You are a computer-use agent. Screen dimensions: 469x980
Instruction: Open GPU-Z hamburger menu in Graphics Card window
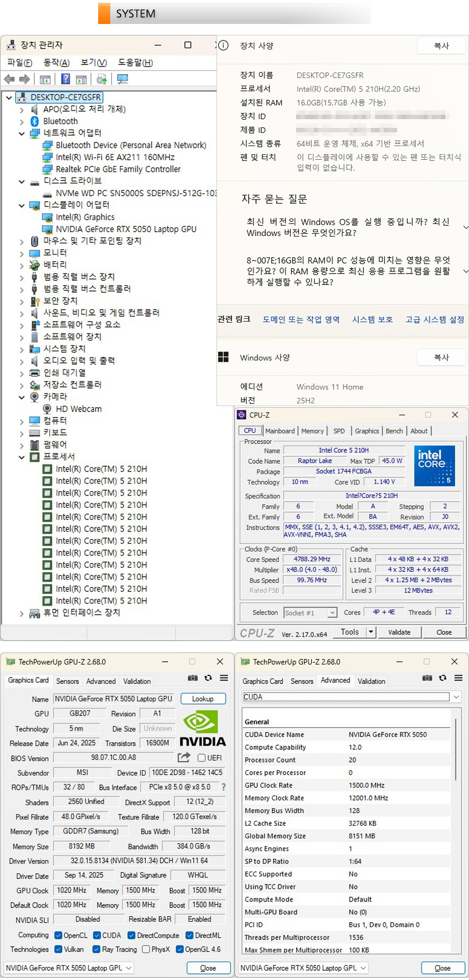point(224,678)
